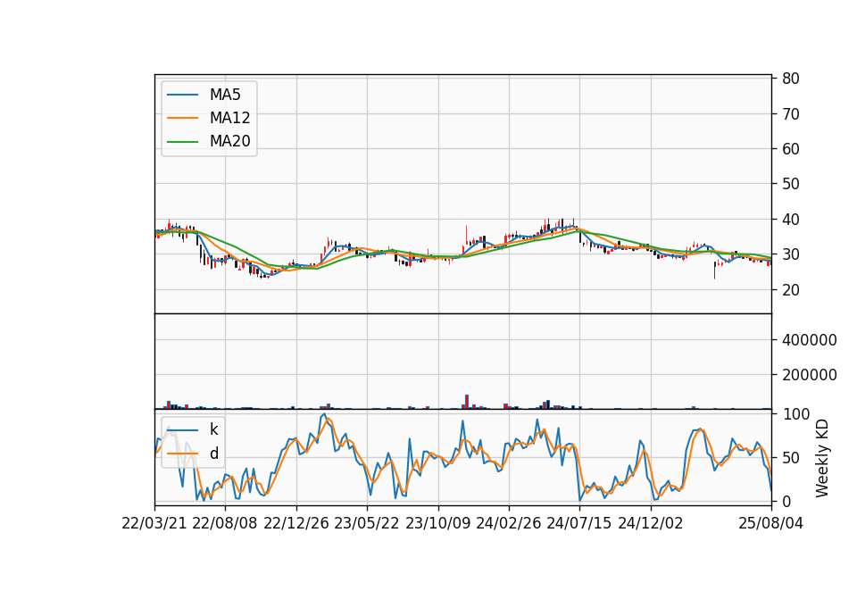Click the 24/07/15 date tick label
This screenshot has height=616, width=857.
pyautogui.click(x=579, y=524)
